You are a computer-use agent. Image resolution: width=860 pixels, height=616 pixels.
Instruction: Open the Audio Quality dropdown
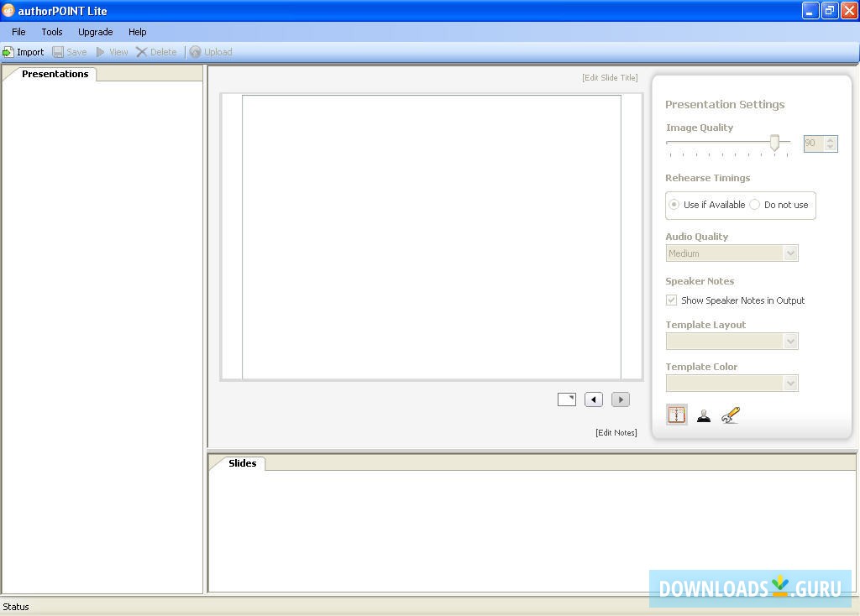[x=789, y=253]
